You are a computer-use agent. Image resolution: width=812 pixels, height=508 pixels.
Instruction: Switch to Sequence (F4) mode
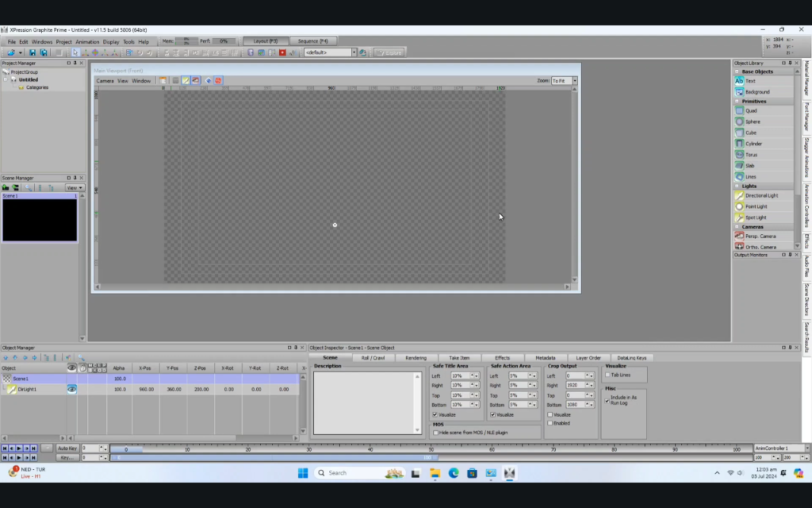point(312,41)
